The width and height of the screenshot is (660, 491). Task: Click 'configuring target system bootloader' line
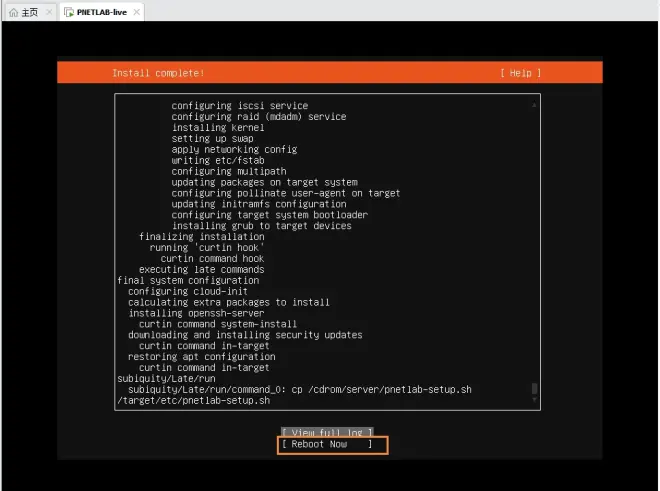tap(269, 215)
